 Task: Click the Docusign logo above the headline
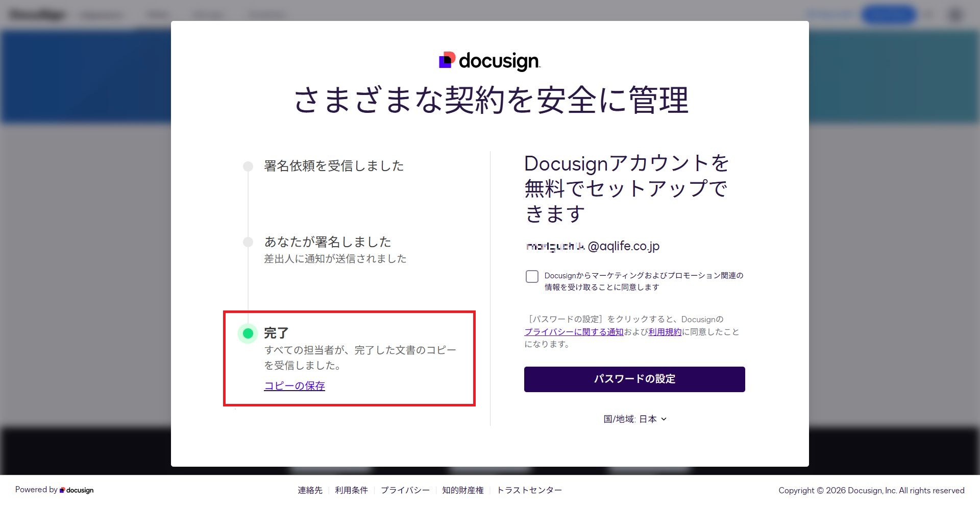(x=489, y=61)
